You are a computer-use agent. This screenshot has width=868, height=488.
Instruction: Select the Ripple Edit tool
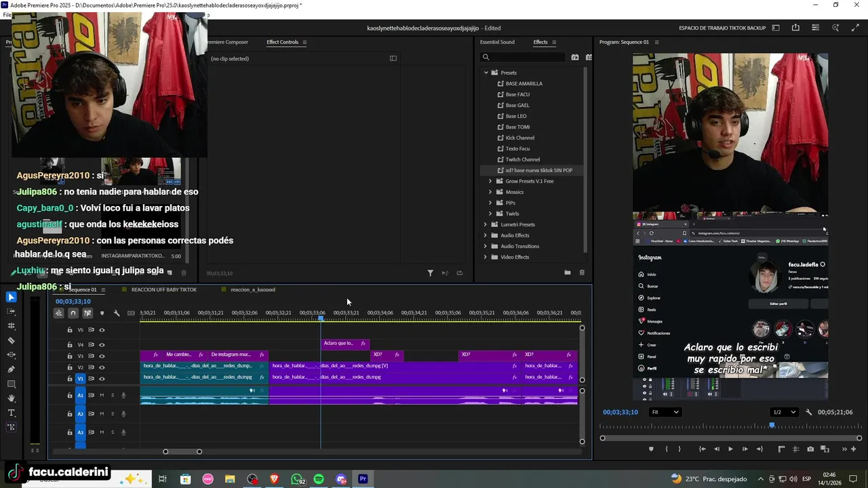click(x=11, y=326)
